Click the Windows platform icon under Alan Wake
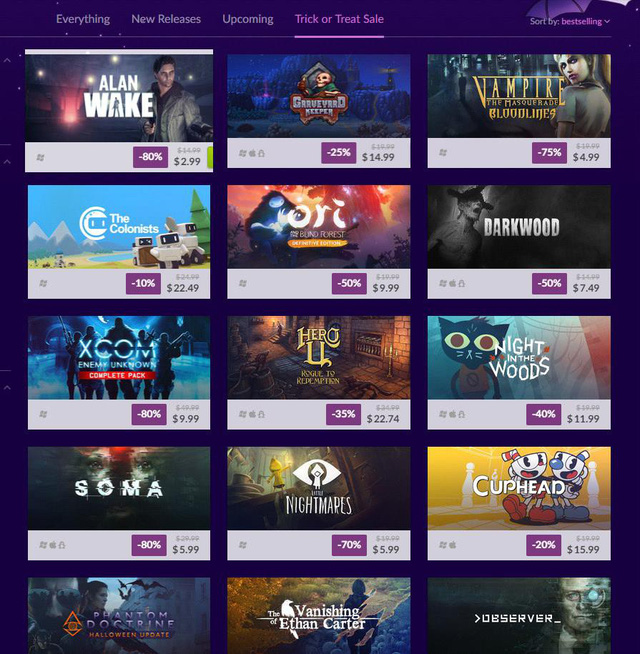The height and width of the screenshot is (654, 640). [40, 158]
